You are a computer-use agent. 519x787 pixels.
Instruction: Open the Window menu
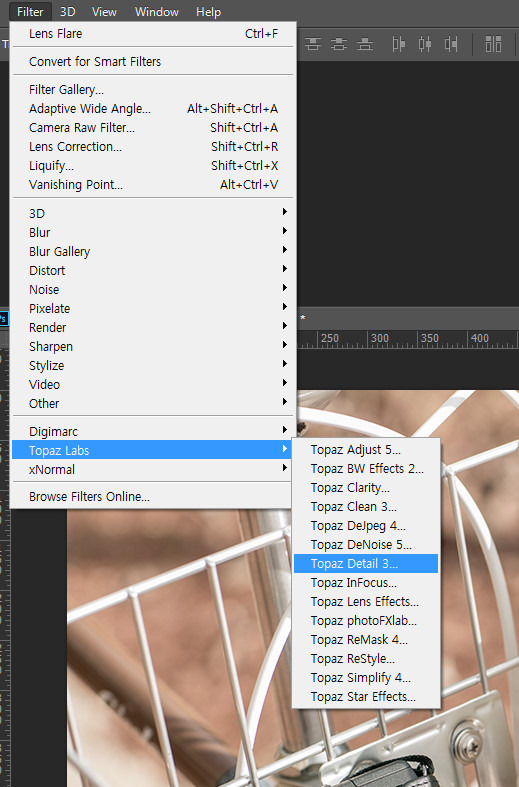click(x=157, y=12)
